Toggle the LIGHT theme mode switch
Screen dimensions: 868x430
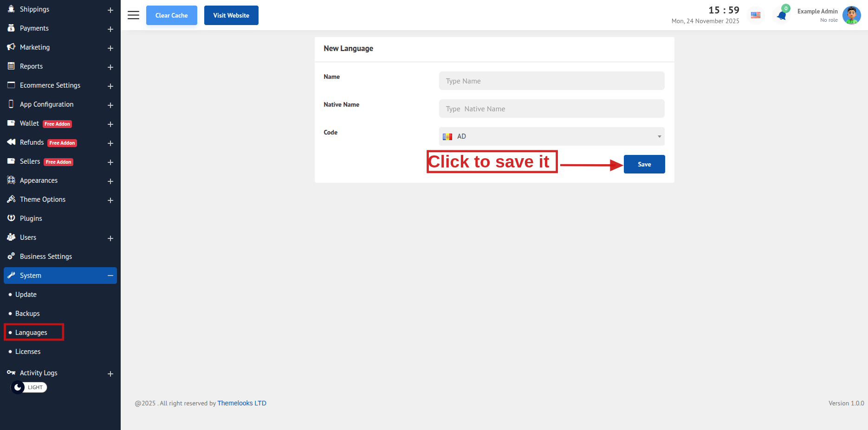pyautogui.click(x=29, y=387)
